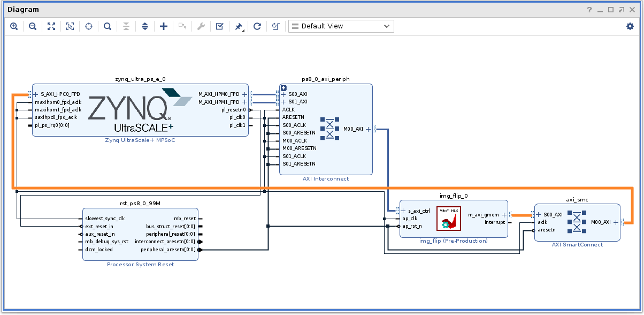Expand the s_axi_ctrl pin on img_flip_0

[402, 211]
